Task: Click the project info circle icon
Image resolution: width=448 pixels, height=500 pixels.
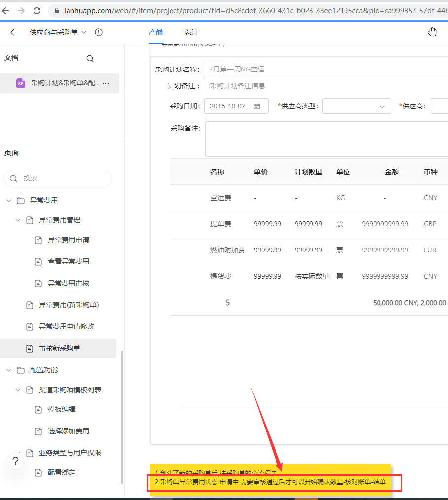Action: 99,32
